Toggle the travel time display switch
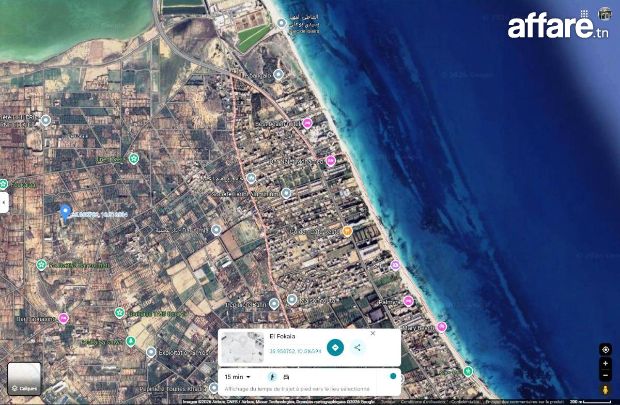 click(x=391, y=376)
